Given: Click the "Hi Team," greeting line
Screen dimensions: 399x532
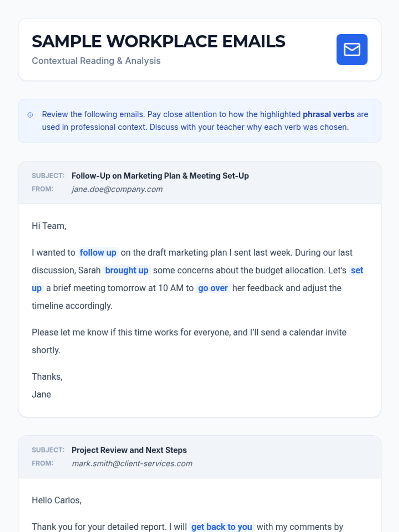Looking at the screenshot, I should point(49,226).
